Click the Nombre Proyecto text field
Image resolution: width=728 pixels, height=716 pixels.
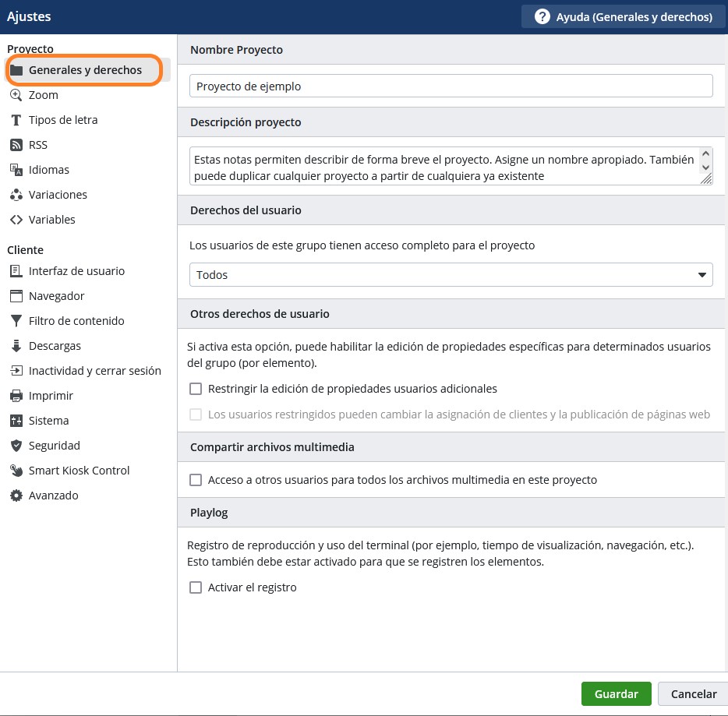(x=451, y=86)
